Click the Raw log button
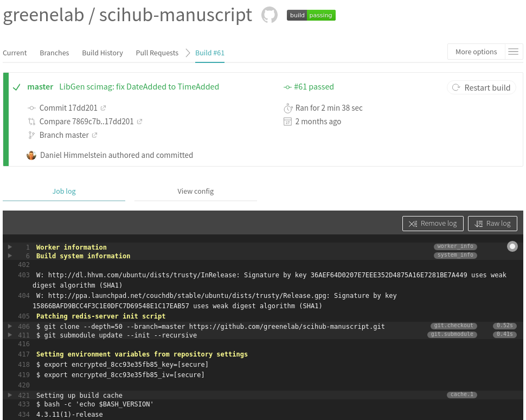 pos(492,224)
